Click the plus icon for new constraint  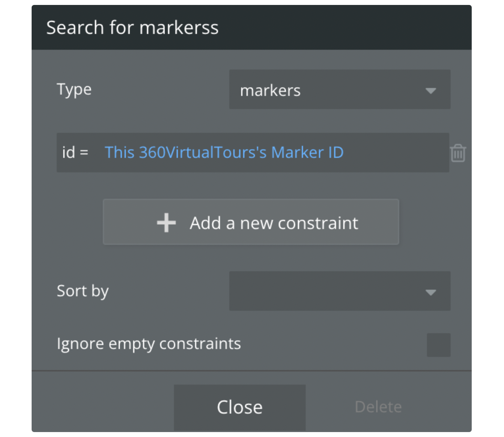166,223
